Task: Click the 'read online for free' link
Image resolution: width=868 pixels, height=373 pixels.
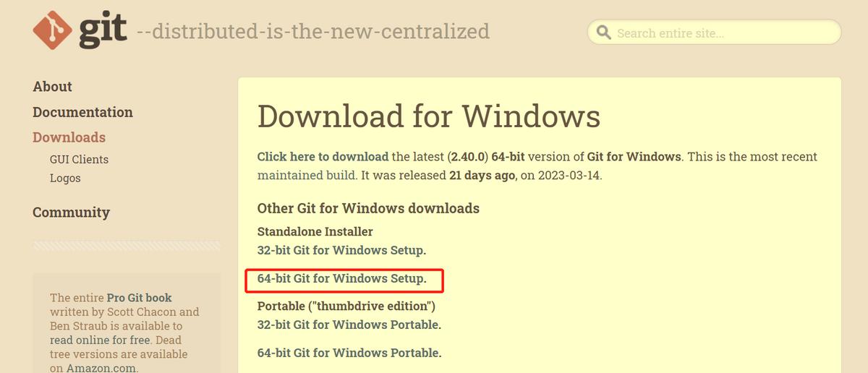Action: 101,340
